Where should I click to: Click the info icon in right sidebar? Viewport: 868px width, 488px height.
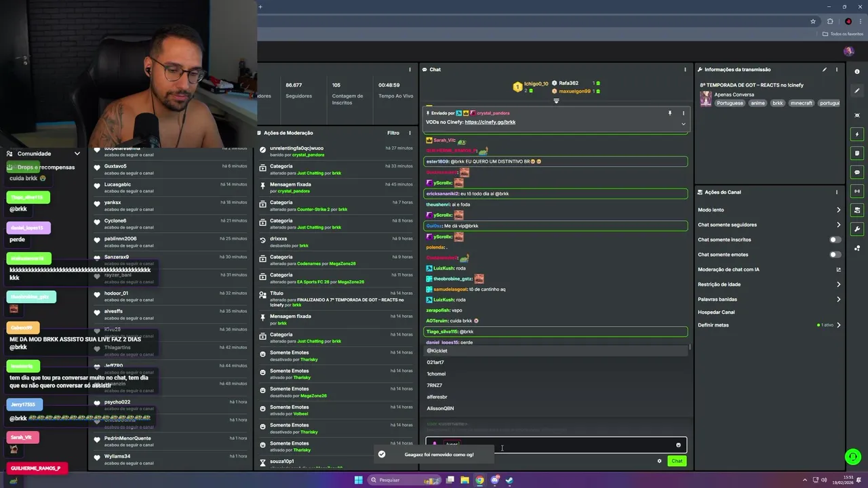(857, 72)
